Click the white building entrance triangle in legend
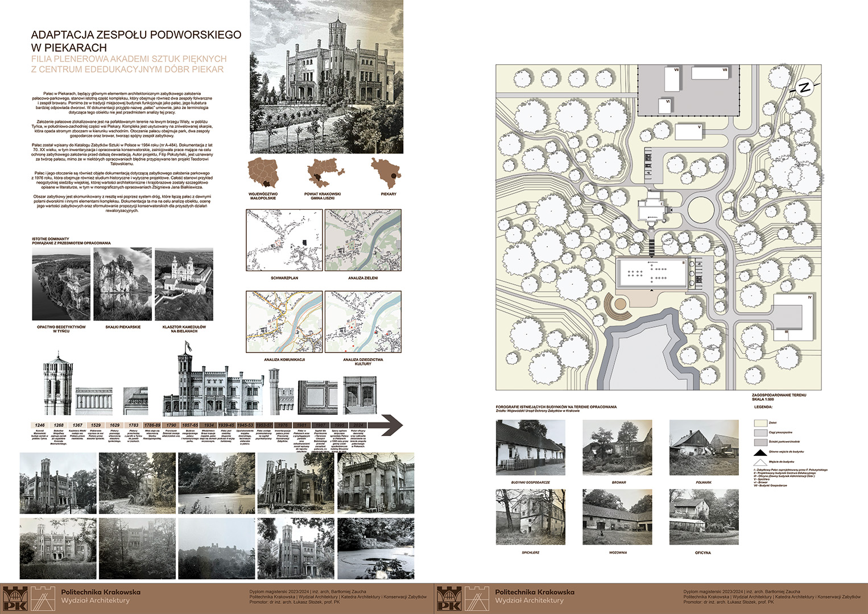The height and width of the screenshot is (614, 868). 760,463
